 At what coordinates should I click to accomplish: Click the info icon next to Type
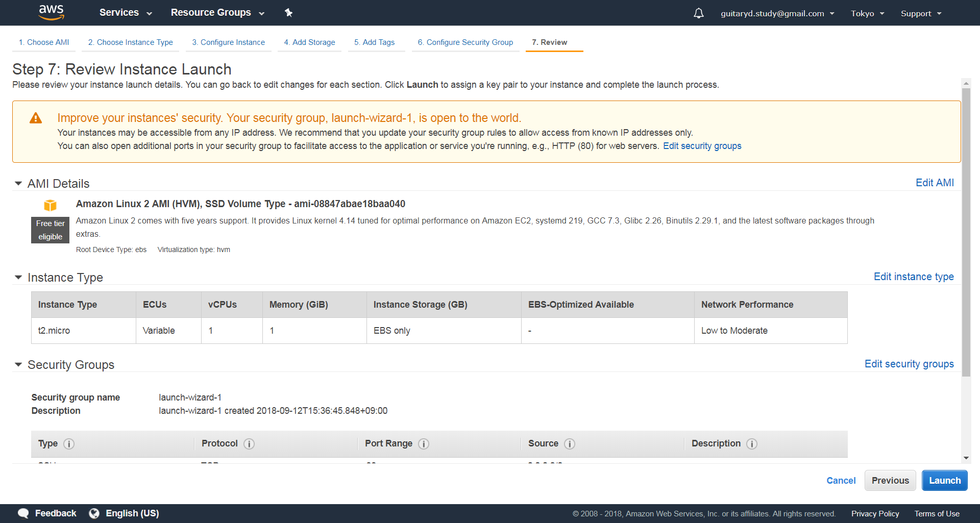pyautogui.click(x=69, y=444)
